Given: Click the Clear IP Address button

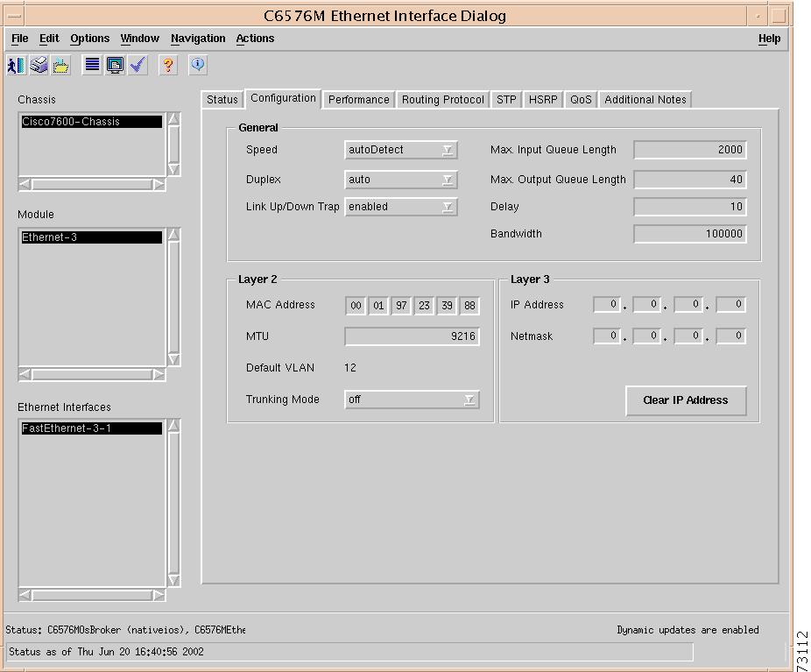Looking at the screenshot, I should [x=686, y=400].
